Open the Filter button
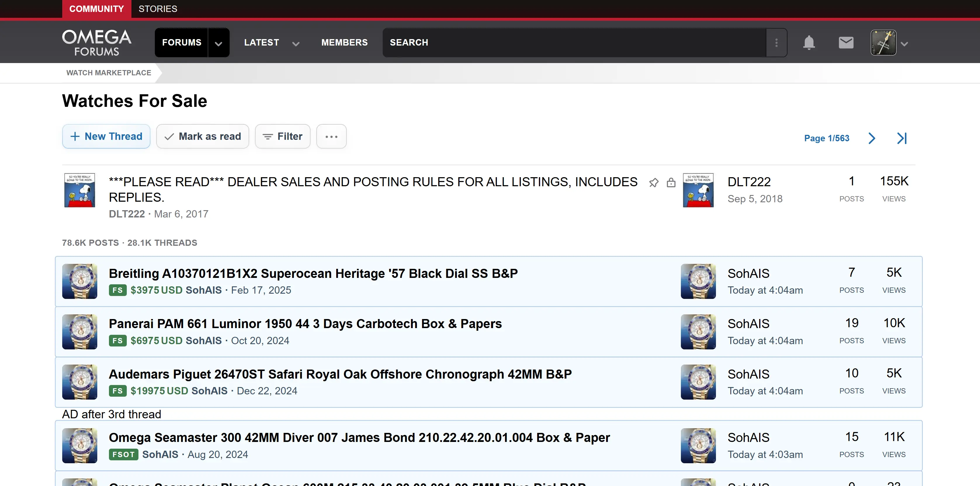 point(282,137)
